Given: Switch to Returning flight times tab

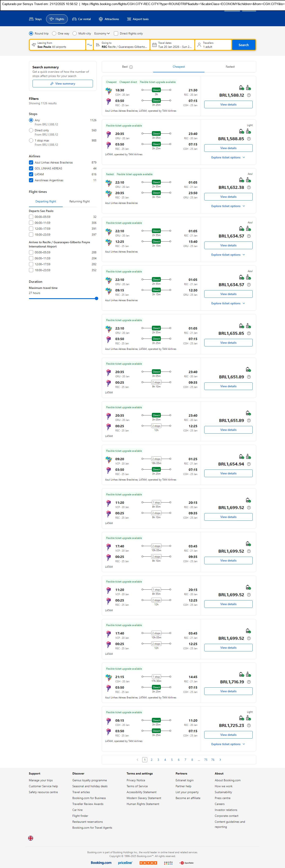Looking at the screenshot, I should tap(79, 202).
